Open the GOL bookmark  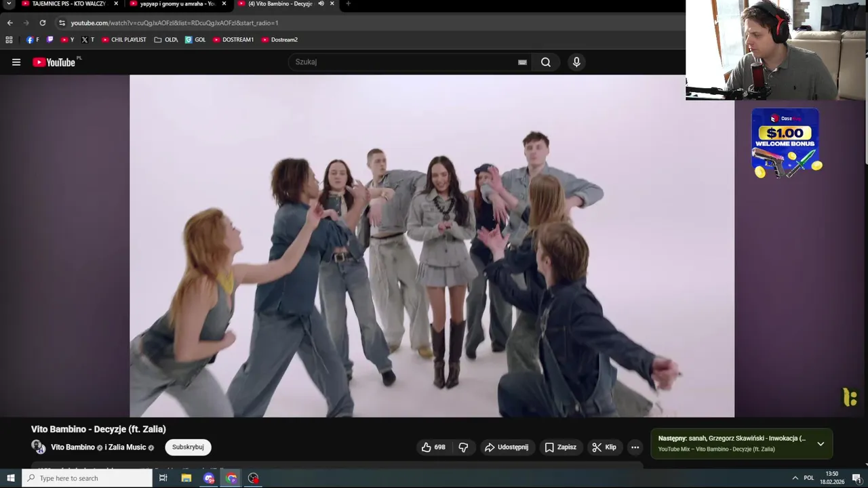(195, 40)
